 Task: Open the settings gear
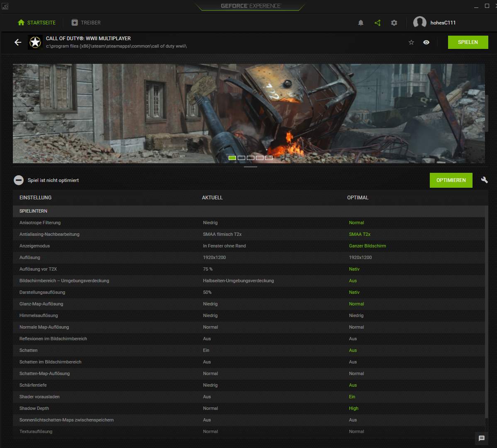tap(394, 23)
